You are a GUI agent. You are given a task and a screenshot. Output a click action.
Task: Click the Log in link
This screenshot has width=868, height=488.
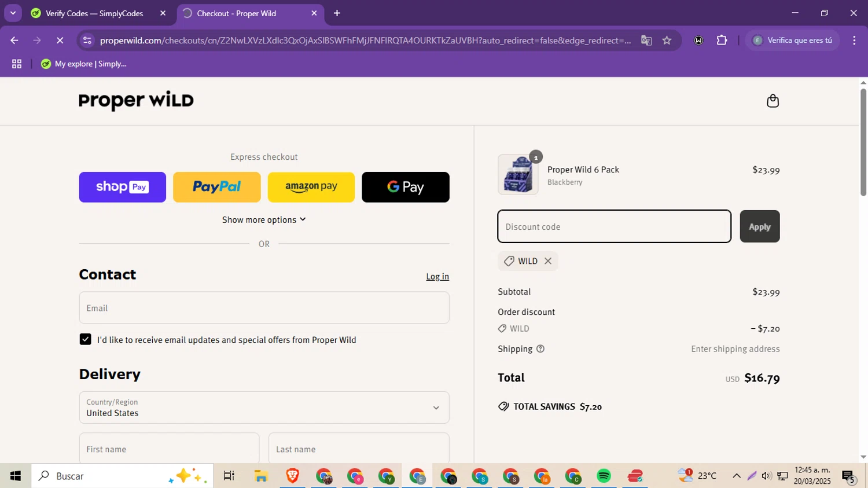(x=437, y=277)
